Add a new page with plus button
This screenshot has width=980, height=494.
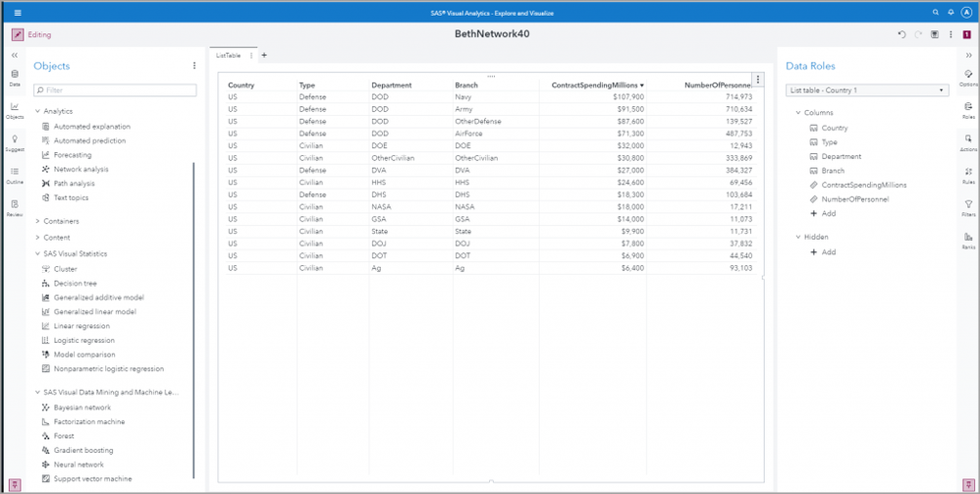[264, 56]
